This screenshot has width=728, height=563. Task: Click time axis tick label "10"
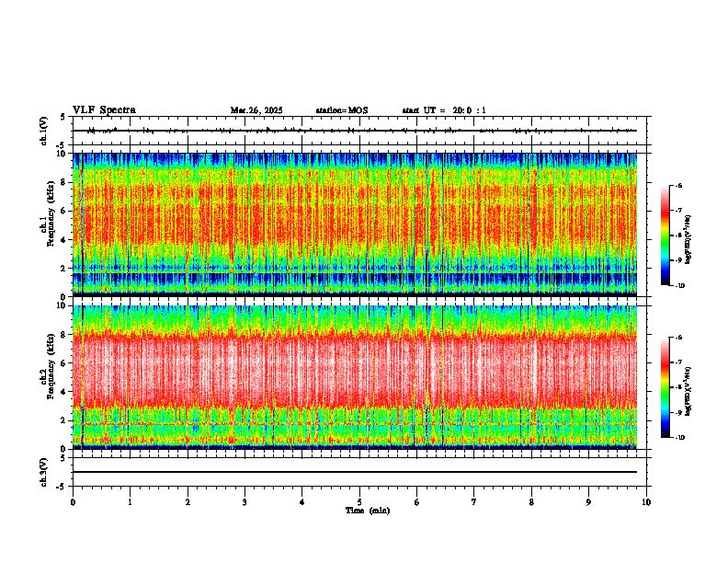click(646, 502)
